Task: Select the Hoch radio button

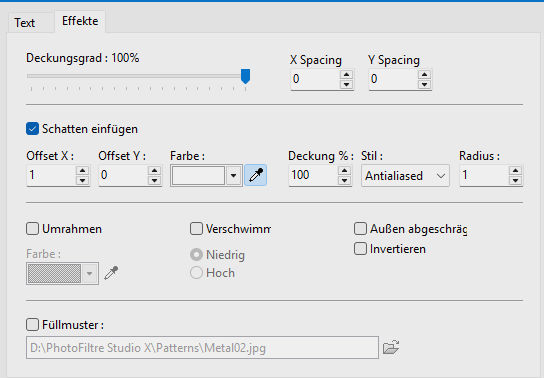Action: (196, 273)
